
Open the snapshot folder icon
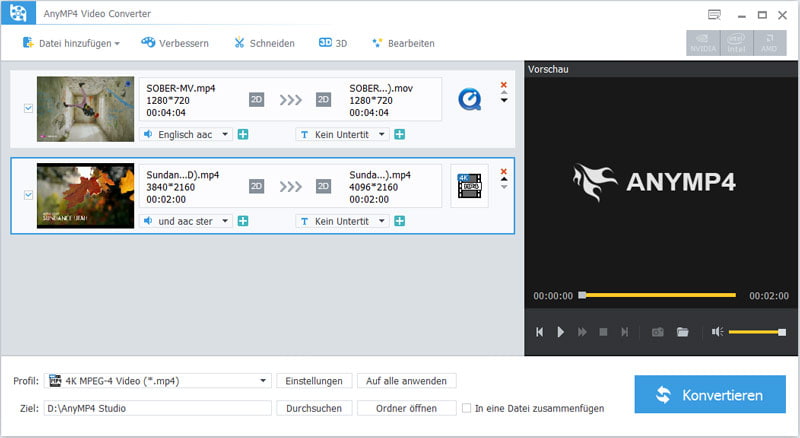(x=683, y=332)
